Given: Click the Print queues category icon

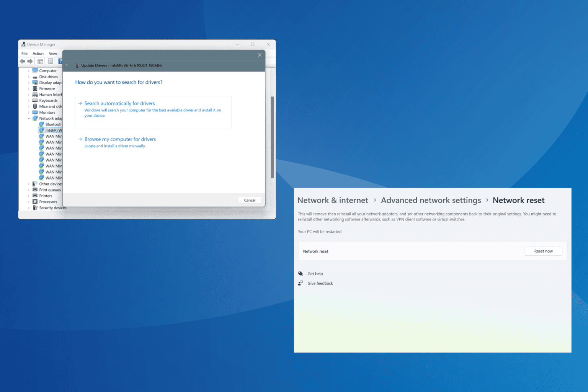Looking at the screenshot, I should pos(35,190).
